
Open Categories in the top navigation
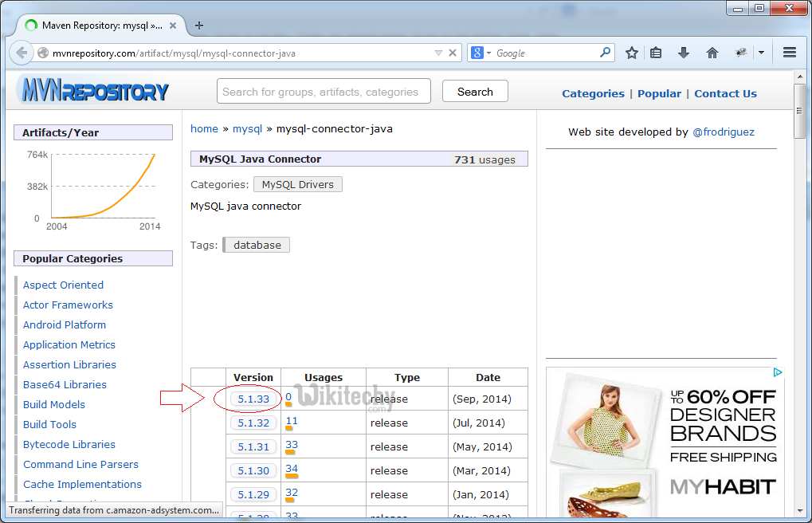pos(593,93)
